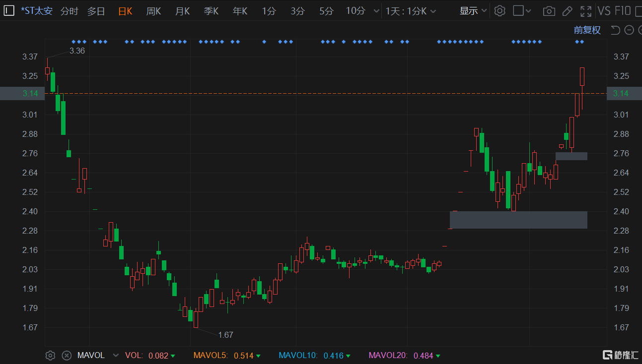Image resolution: width=642 pixels, height=364 pixels.
Task: Expand the chart layout dropdown arrow
Action: click(528, 11)
